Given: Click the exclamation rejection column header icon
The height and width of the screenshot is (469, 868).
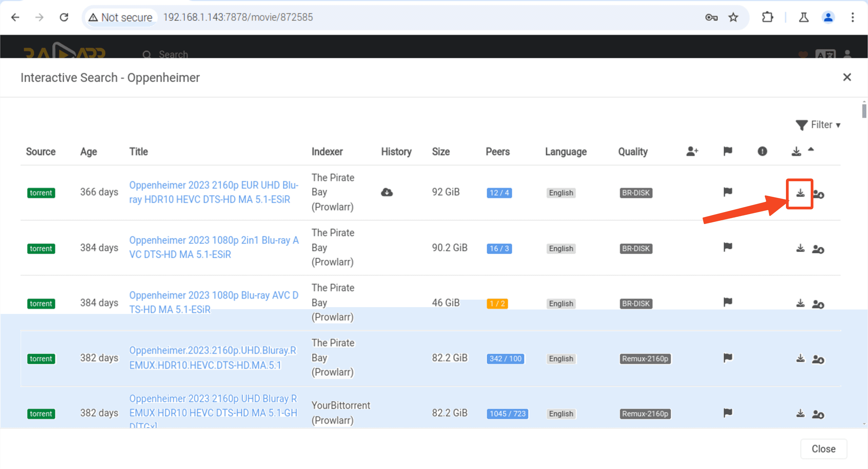Looking at the screenshot, I should (x=762, y=152).
